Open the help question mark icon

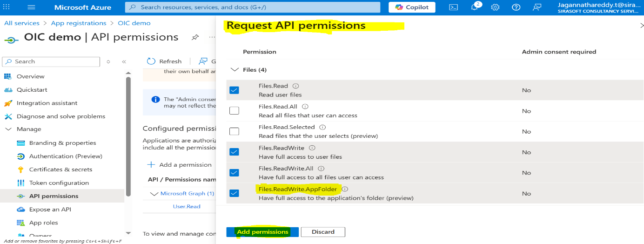coord(516,7)
